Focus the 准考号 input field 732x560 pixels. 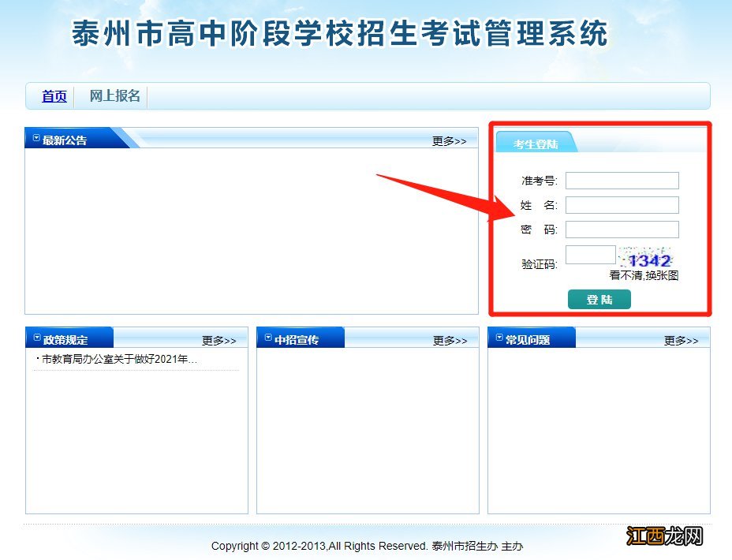pos(622,181)
